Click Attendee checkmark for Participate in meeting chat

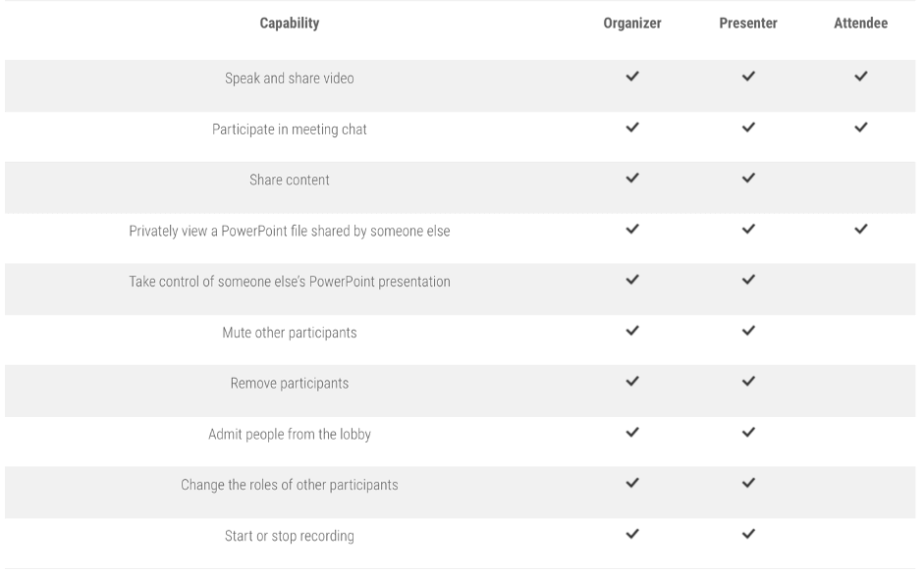point(861,127)
